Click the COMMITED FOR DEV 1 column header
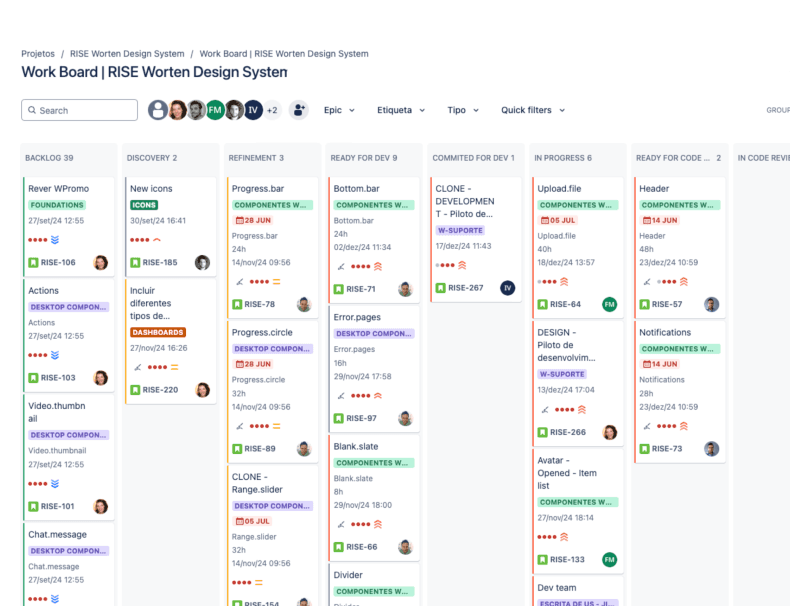This screenshot has height=606, width=790. pyautogui.click(x=474, y=158)
